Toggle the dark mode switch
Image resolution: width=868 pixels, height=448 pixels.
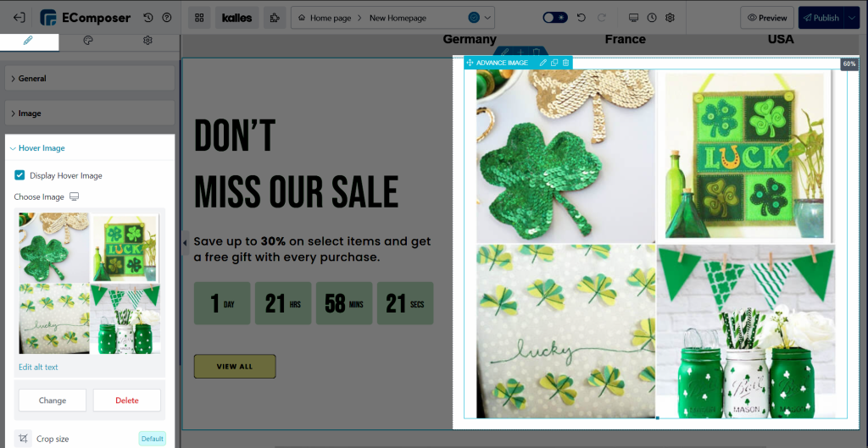pyautogui.click(x=554, y=18)
